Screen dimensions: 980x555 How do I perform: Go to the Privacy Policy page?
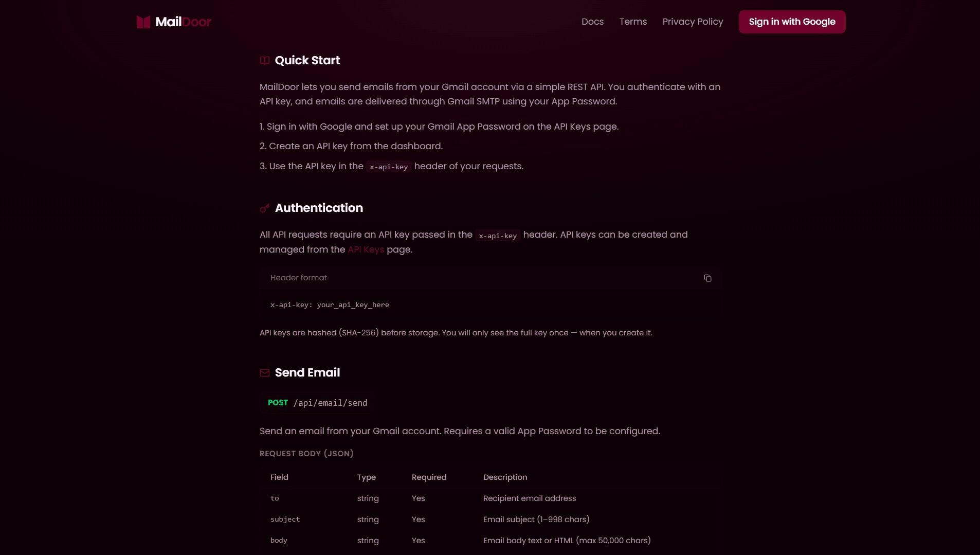[693, 22]
